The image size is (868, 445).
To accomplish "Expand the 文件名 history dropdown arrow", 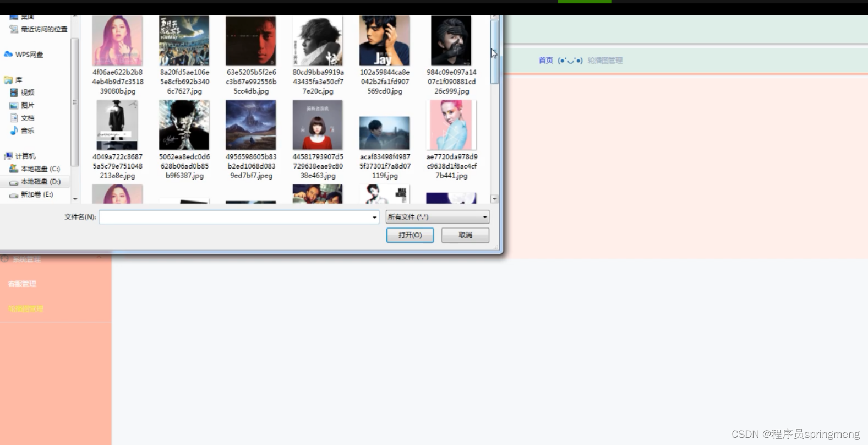I will click(x=375, y=217).
